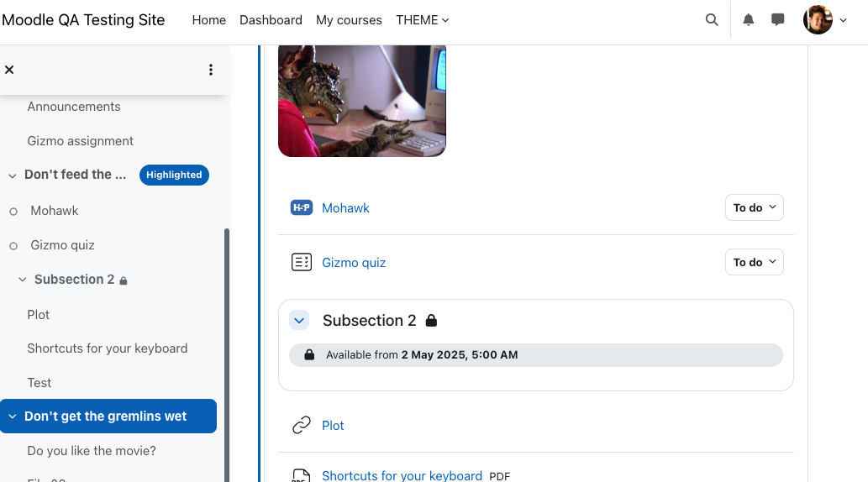Select Test in course index
The height and width of the screenshot is (482, 868).
click(39, 382)
